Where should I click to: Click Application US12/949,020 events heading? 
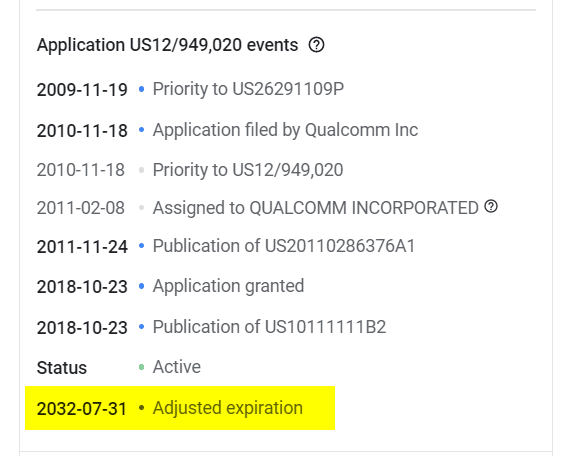tap(168, 45)
